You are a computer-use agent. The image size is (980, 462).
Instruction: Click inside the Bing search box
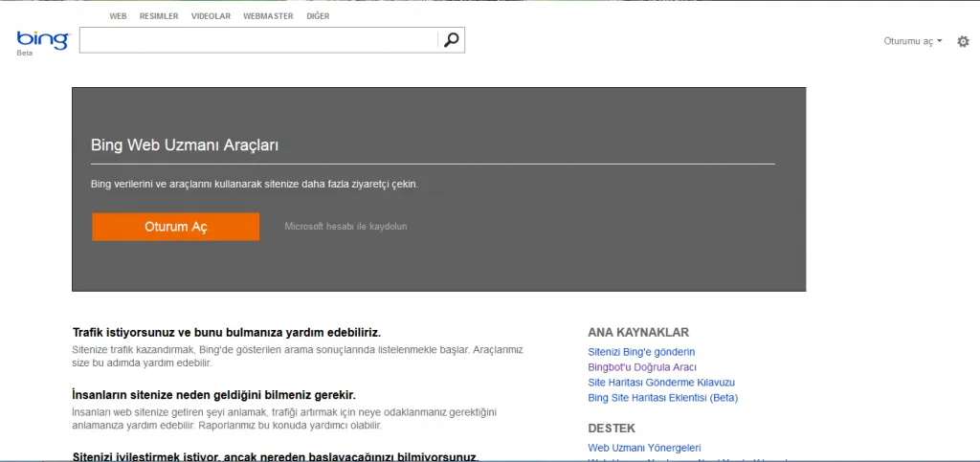point(258,40)
